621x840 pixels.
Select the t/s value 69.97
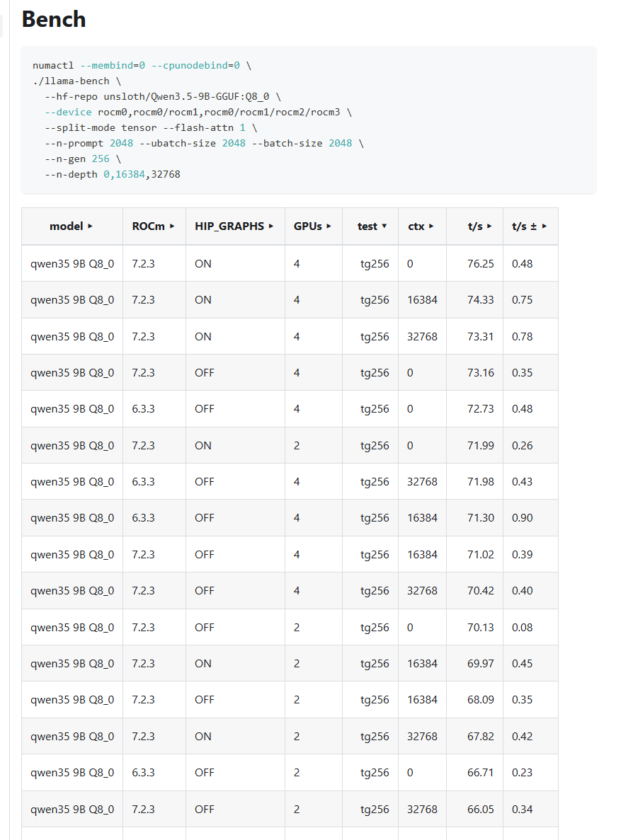click(x=481, y=663)
